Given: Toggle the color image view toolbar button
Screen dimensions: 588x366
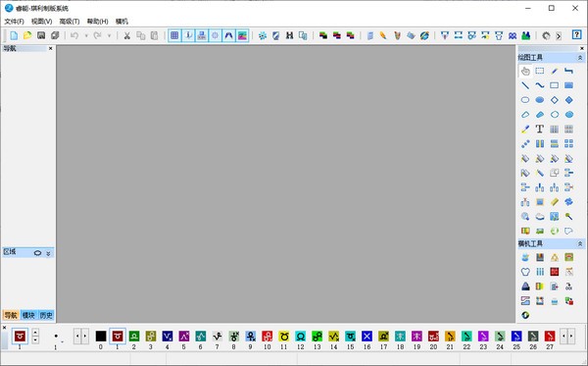Looking at the screenshot, I should [x=242, y=35].
